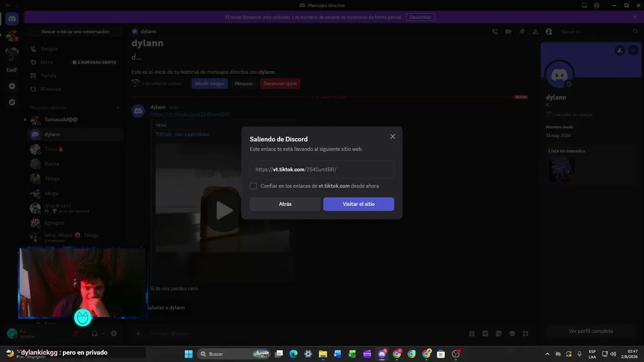Open the iignagarr direct message
Image resolution: width=644 pixels, height=362 pixels.
(75, 223)
